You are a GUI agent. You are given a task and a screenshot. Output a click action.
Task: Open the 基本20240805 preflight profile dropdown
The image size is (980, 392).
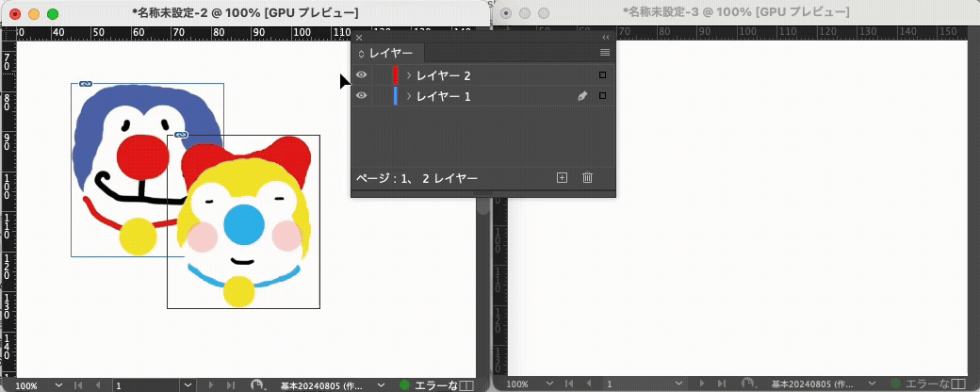381,385
